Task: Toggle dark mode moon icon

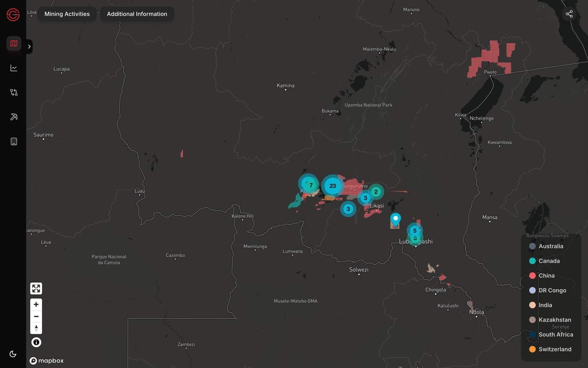Action: (x=13, y=354)
